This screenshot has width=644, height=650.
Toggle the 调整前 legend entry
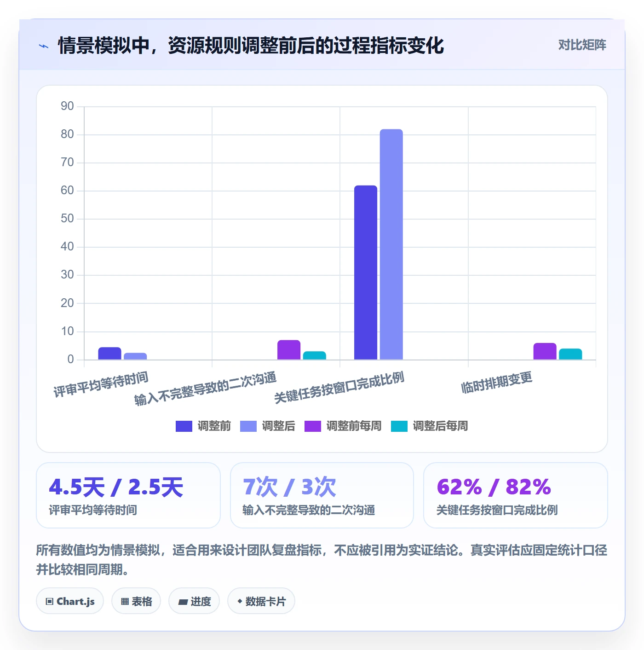click(203, 426)
